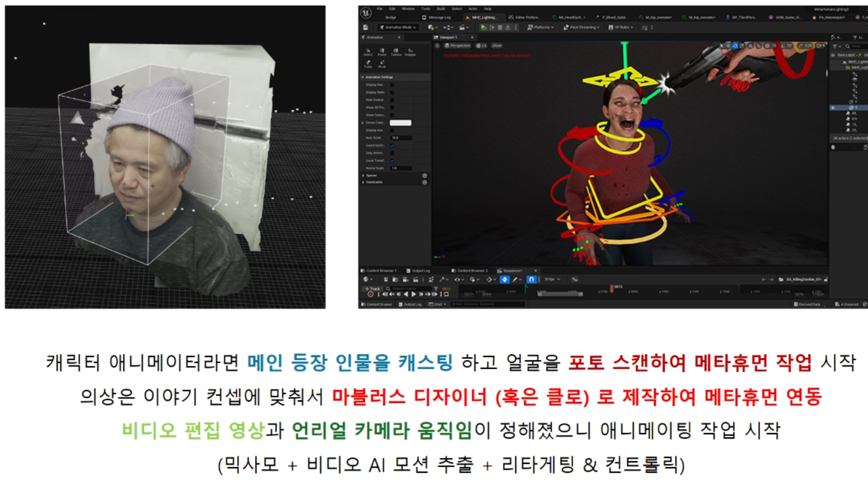Toggle the Display Hierarchy checkbox

[392, 85]
